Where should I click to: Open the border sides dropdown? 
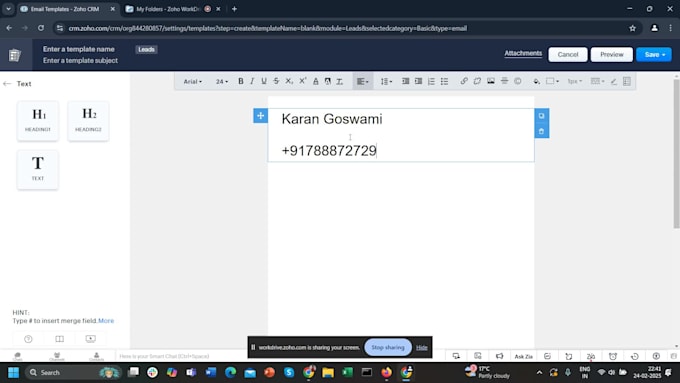tap(598, 81)
